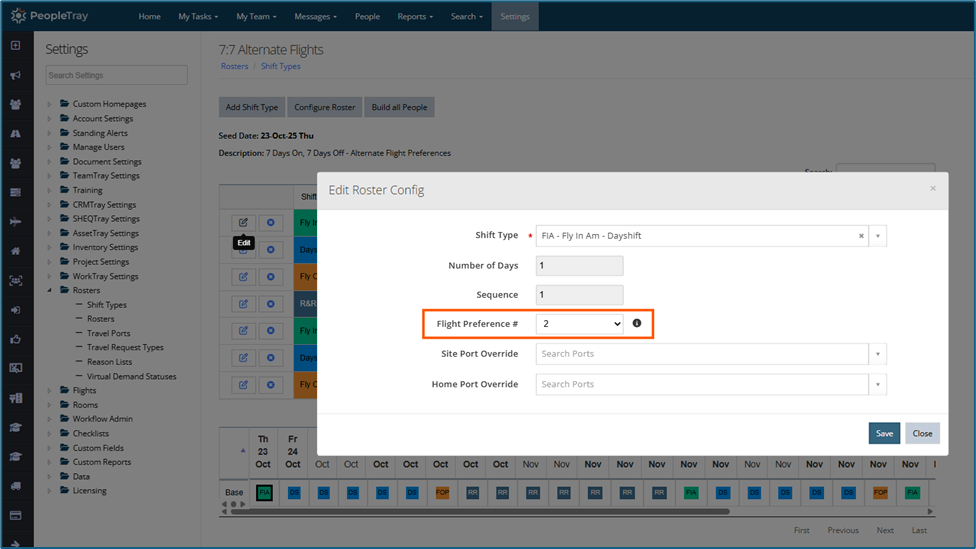This screenshot has height=549, width=976.
Task: Click the roster grid horizontal scrollbar
Action: (479, 512)
